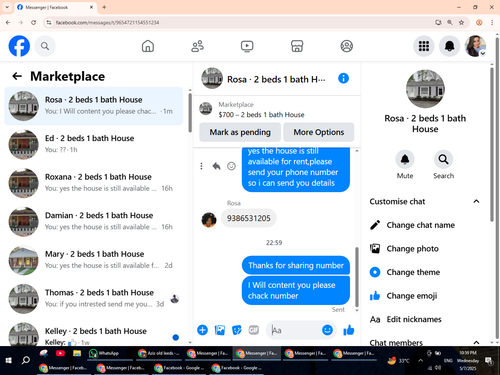500x375 pixels.
Task: React to message with smiley icon
Action: (x=231, y=166)
